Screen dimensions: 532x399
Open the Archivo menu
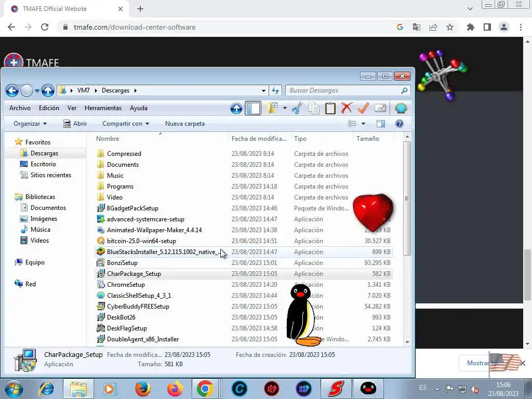20,108
